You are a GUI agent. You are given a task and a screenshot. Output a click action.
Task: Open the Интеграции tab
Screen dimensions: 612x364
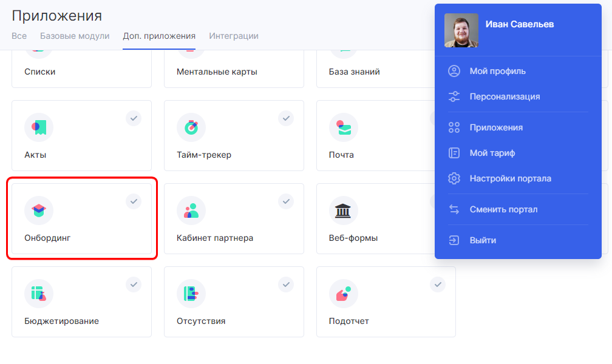(233, 36)
